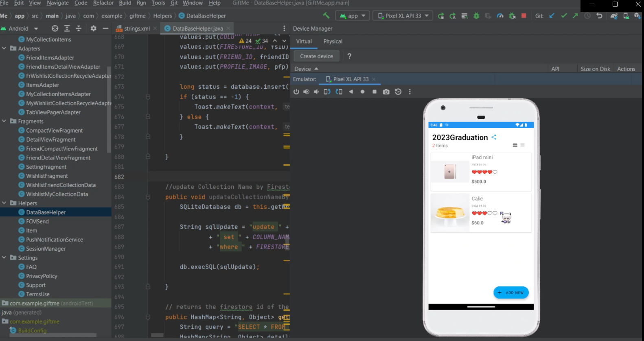Viewport: 644px width, 341px height.
Task: Click Git commit checkmark icon
Action: [x=564, y=16]
